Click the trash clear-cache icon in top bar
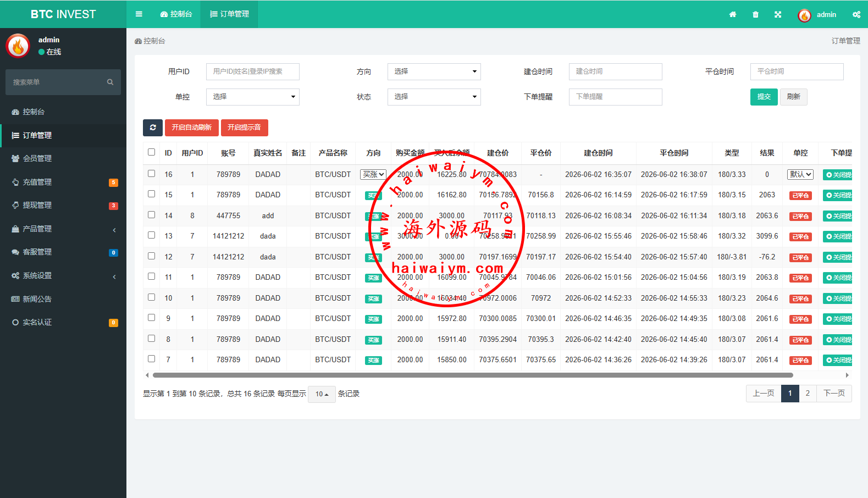Screen dimensions: 868x498 click(x=755, y=15)
